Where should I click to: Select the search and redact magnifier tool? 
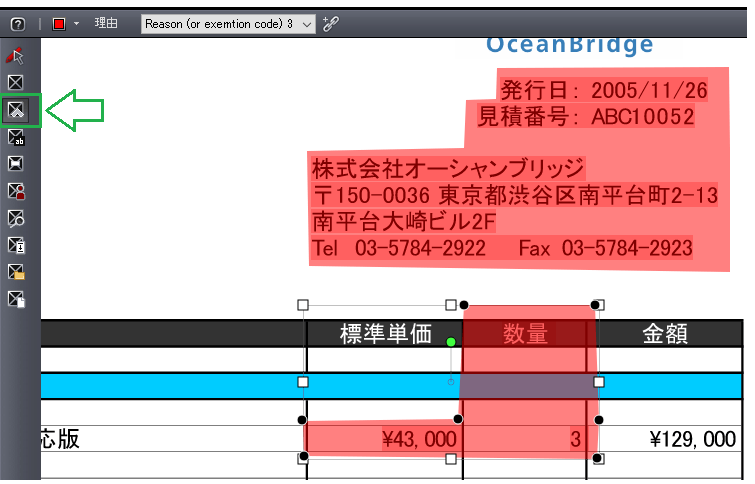[x=16, y=219]
